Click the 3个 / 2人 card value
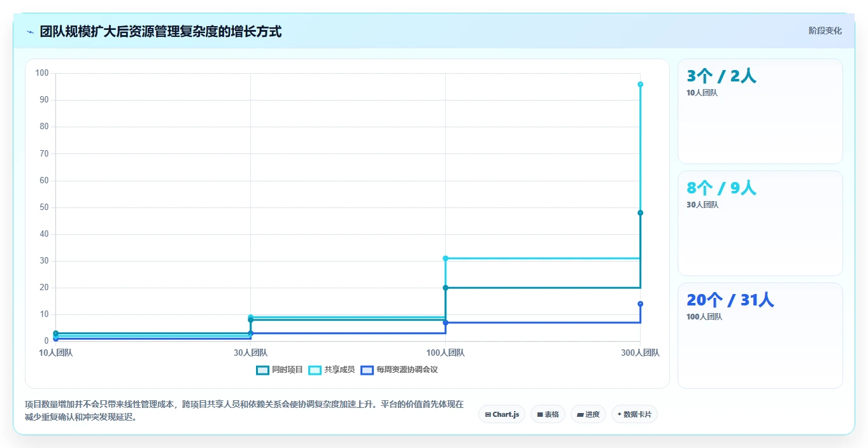This screenshot has width=868, height=448. (x=722, y=76)
